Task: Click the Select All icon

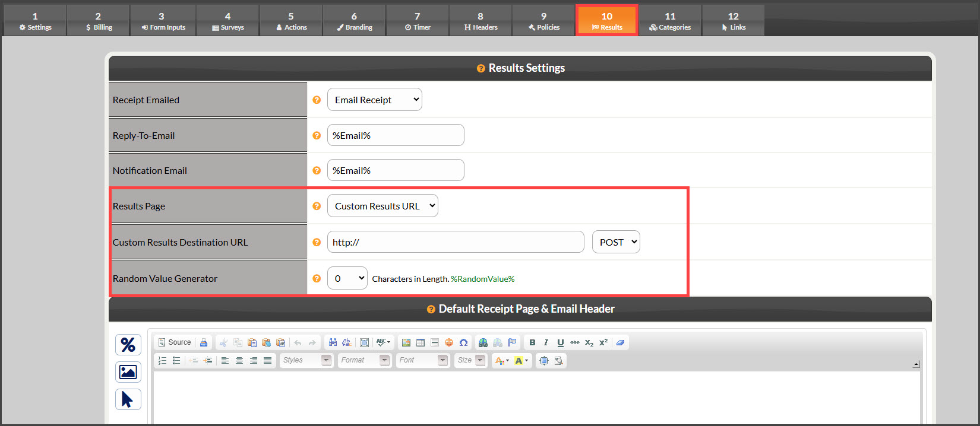Action: [365, 342]
